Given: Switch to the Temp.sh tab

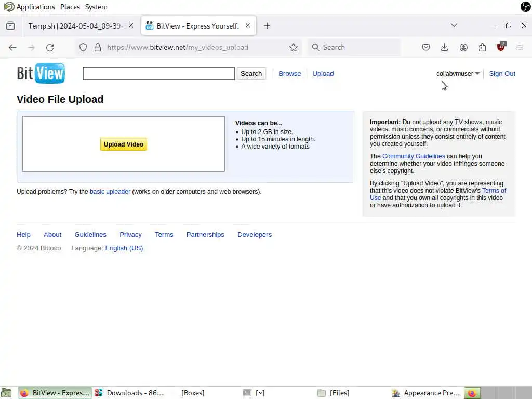Looking at the screenshot, I should (78, 26).
